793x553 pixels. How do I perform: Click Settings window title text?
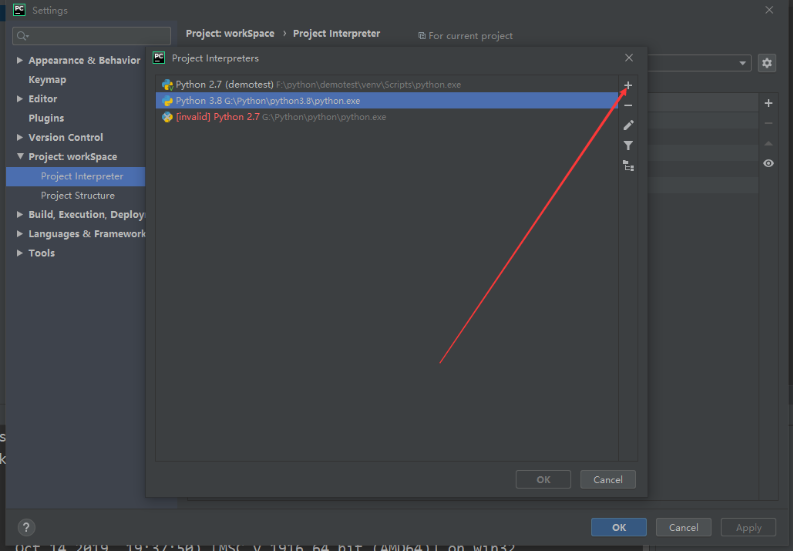tap(50, 10)
